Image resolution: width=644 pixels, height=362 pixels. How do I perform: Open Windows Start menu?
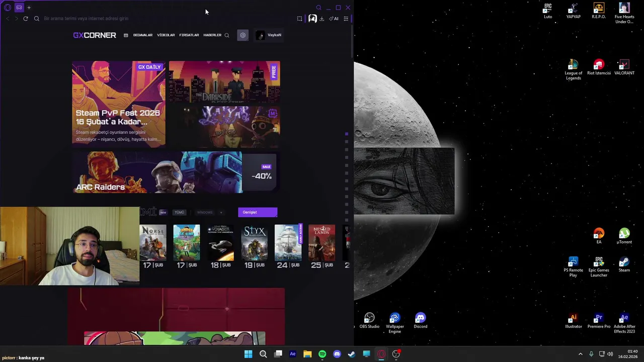tap(248, 354)
